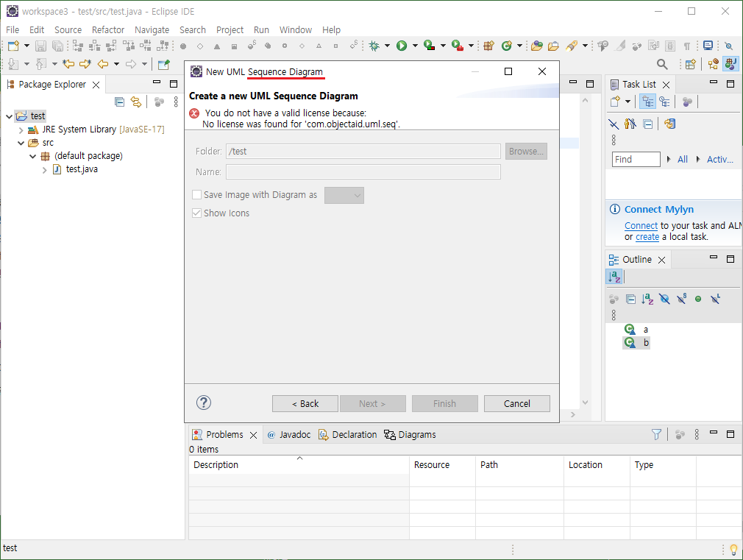Open the Run button dropdown arrow
This screenshot has height=560, width=743.
[x=415, y=46]
